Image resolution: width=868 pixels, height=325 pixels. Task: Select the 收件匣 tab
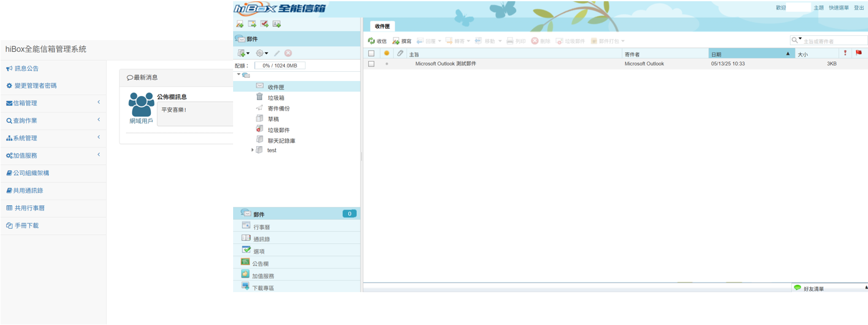point(382,26)
